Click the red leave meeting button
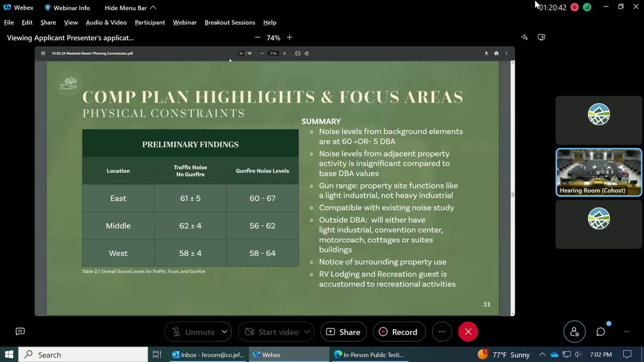Screen dimensions: 644x362 tap(468, 332)
